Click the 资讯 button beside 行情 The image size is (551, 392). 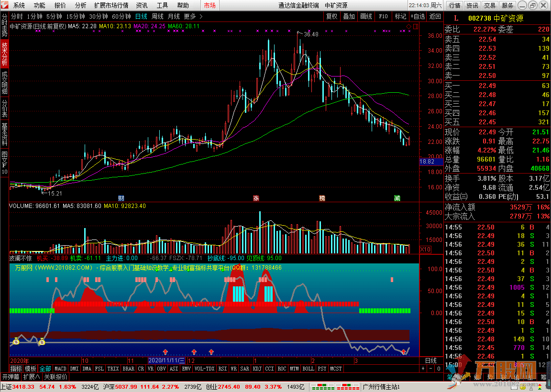pyautogui.click(x=472, y=5)
